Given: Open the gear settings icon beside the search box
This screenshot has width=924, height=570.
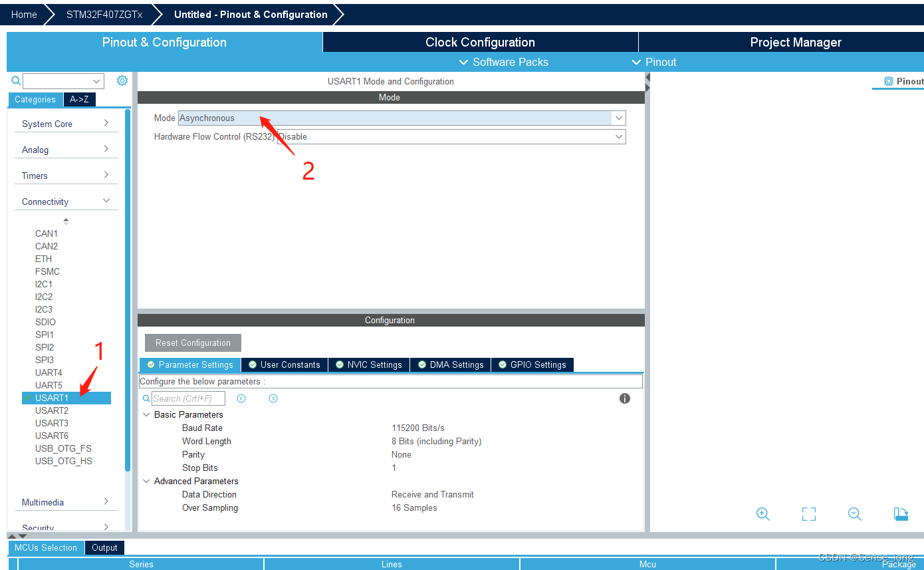Looking at the screenshot, I should coord(122,80).
